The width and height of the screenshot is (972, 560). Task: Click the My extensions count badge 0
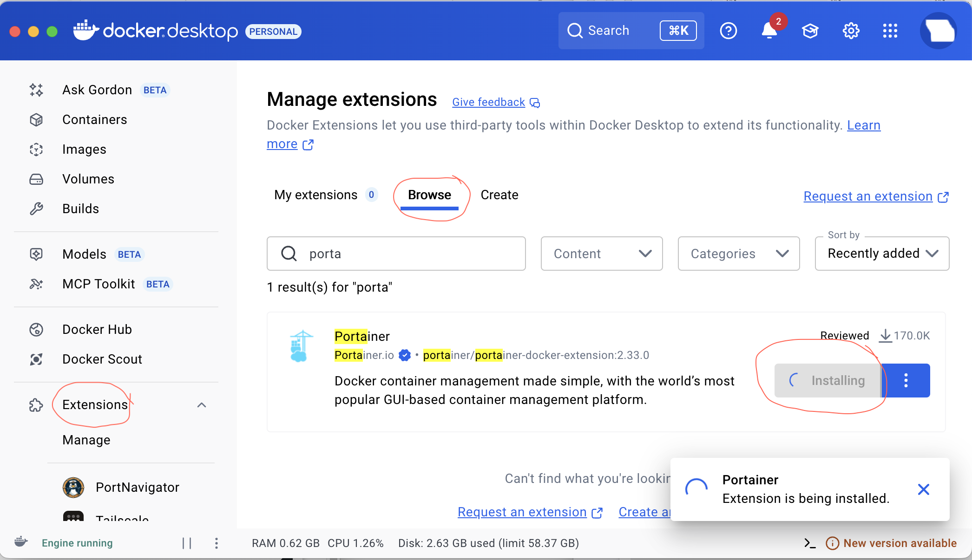pyautogui.click(x=371, y=195)
